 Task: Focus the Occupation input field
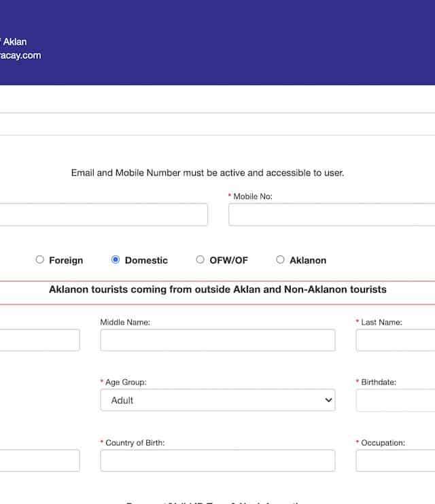click(x=395, y=461)
